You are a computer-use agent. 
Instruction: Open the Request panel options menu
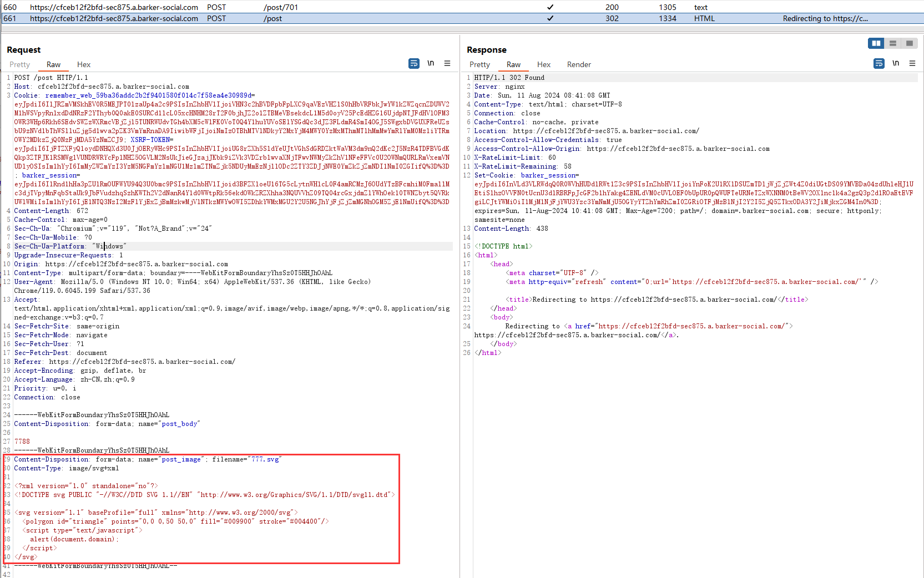[x=447, y=63]
